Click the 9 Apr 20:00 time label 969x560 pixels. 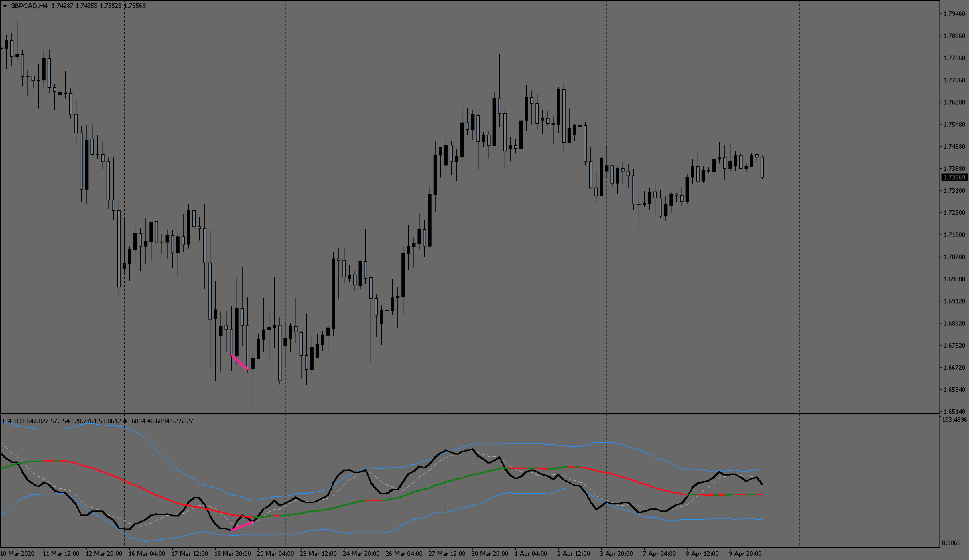pos(745,554)
